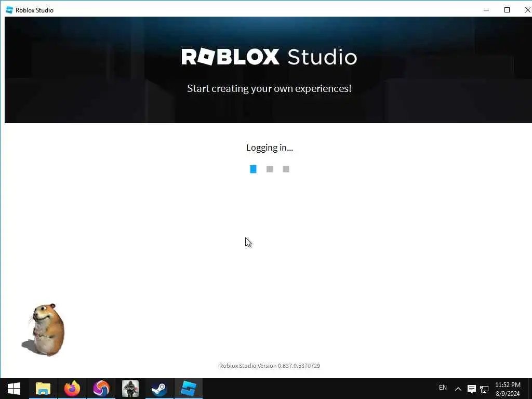
Task: Open the EN language indicator
Action: tap(443, 388)
